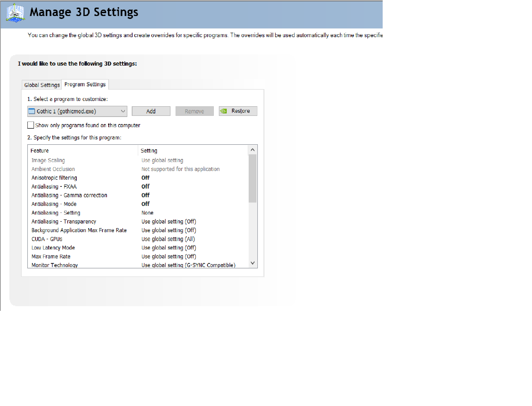Select the Antialiasing - Mode row
532x406 pixels.
point(54,204)
